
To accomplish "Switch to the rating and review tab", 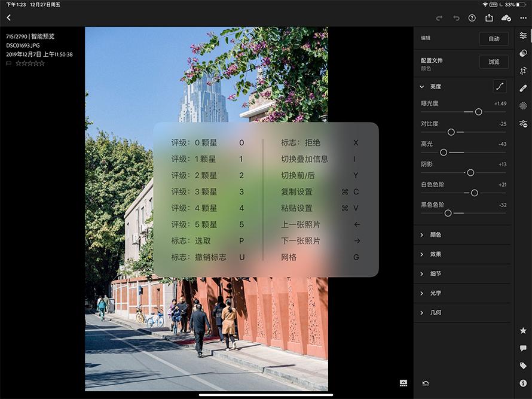I will coord(523,331).
